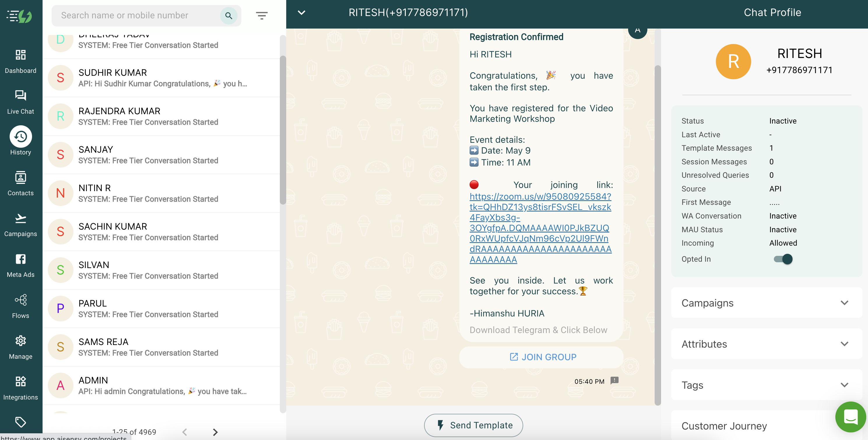This screenshot has width=868, height=440.
Task: Click the JOIN GROUP button
Action: pos(541,357)
